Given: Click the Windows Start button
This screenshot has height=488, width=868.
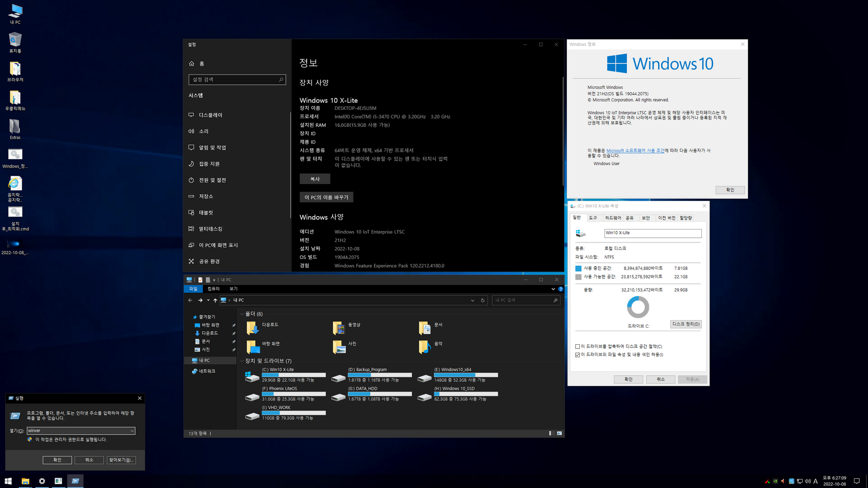Looking at the screenshot, I should click(8, 481).
